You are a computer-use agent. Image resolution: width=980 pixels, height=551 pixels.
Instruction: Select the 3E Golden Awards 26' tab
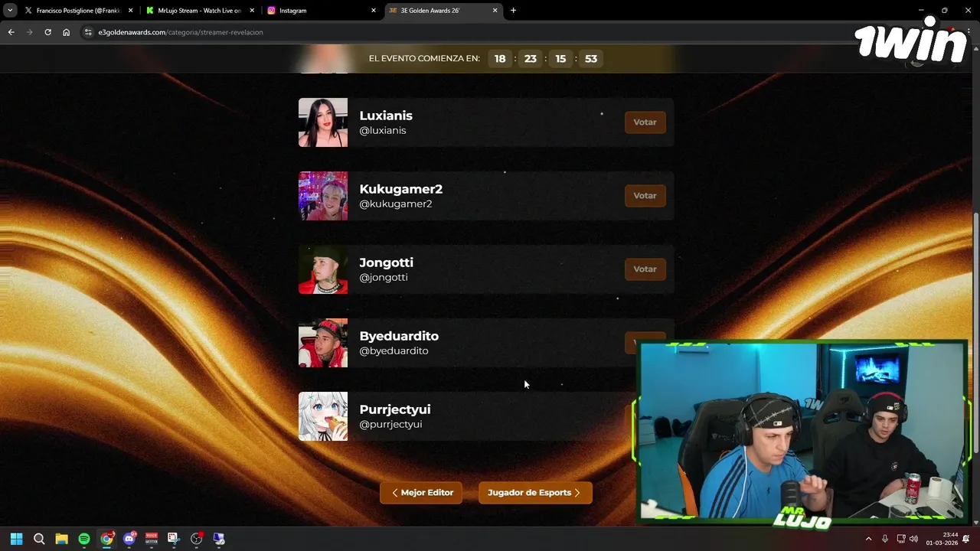pos(443,11)
